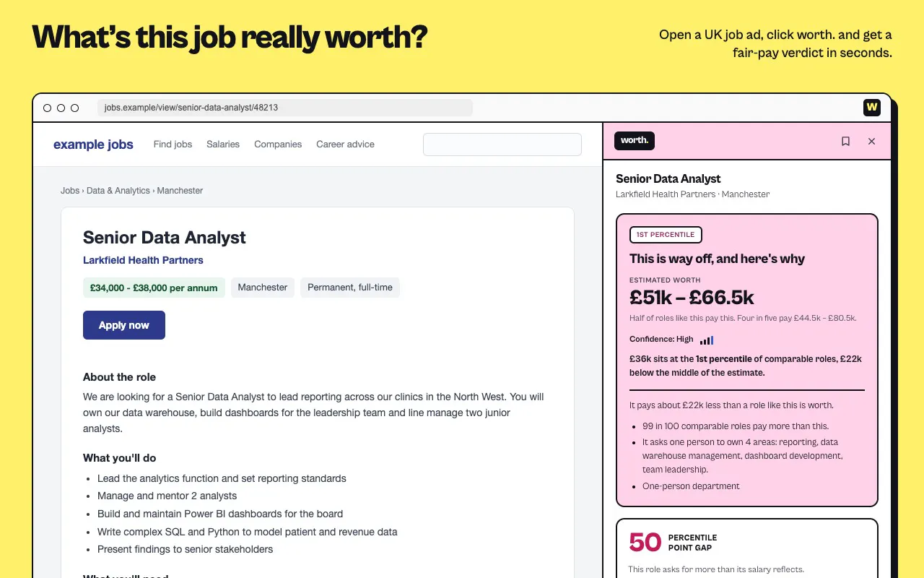
Task: Click the worth extension icon in browser toolbar
Action: click(872, 108)
